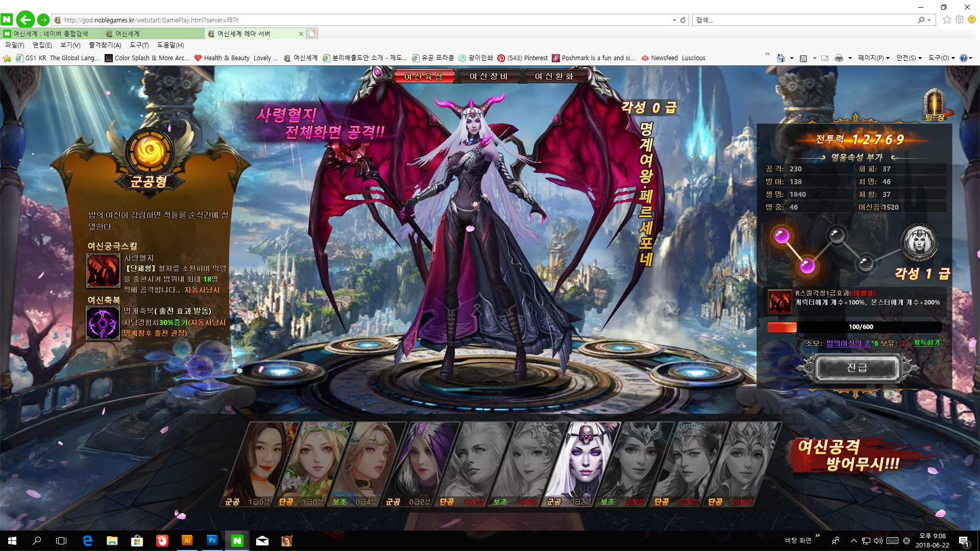Click the smiley feedback icon

(972, 19)
